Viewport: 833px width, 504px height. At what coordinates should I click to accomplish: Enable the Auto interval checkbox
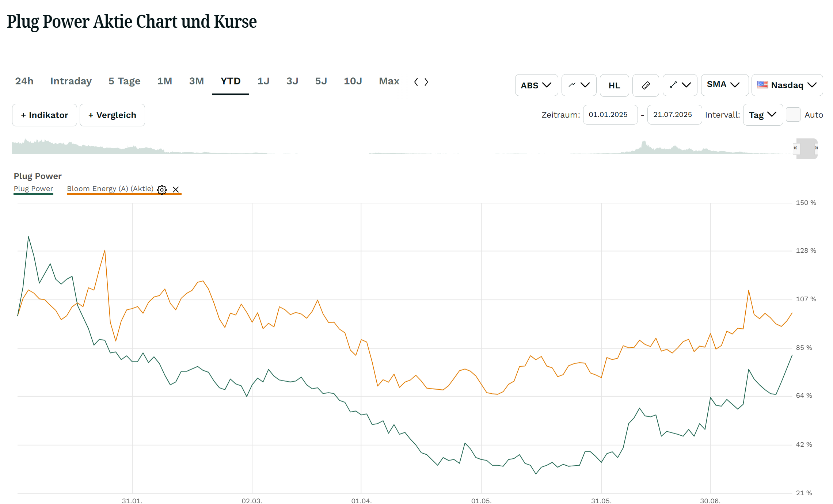[793, 115]
